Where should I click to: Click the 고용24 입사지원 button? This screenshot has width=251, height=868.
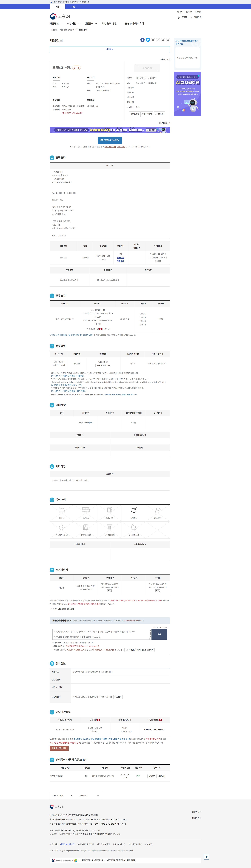[110, 140]
